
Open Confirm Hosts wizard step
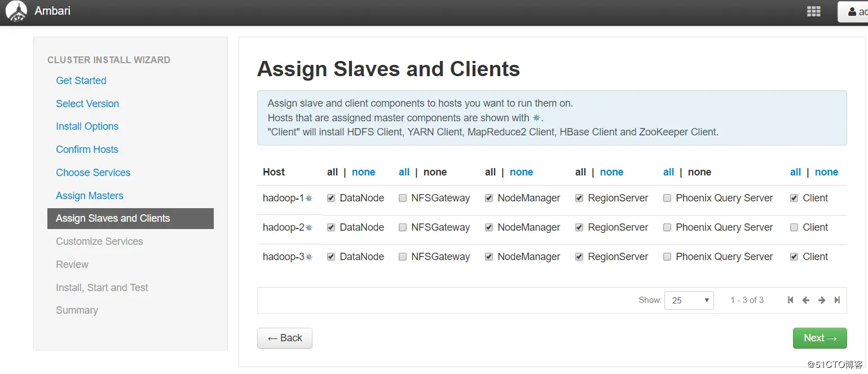[x=87, y=149]
